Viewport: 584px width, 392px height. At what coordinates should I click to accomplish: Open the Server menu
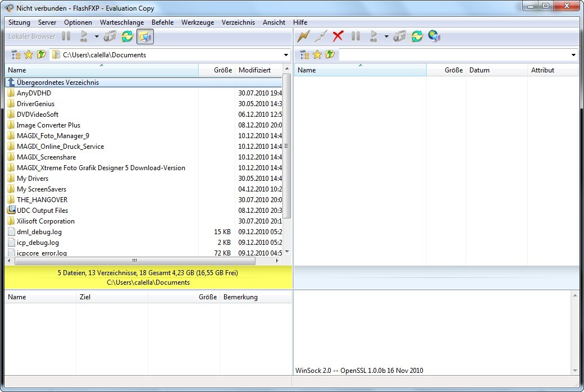point(47,22)
